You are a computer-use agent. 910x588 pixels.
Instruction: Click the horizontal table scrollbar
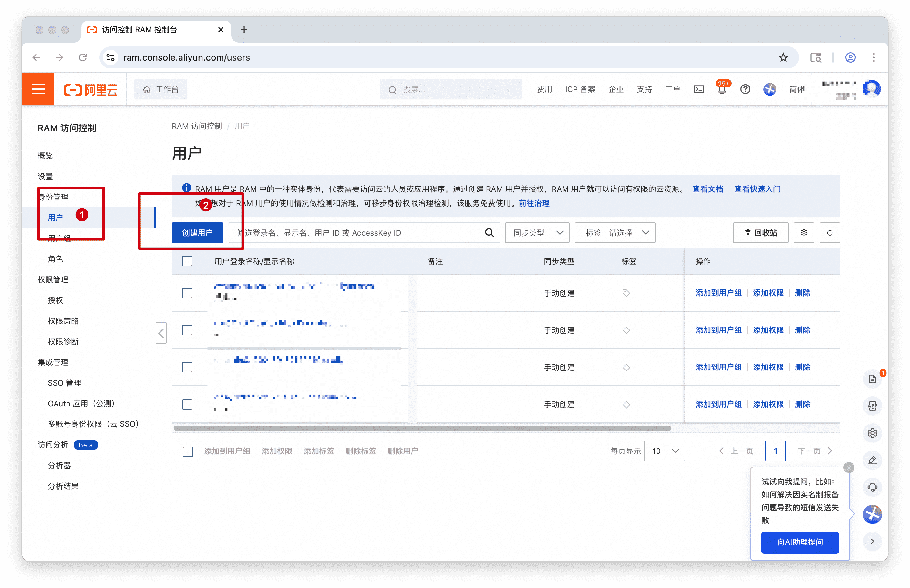tap(422, 428)
